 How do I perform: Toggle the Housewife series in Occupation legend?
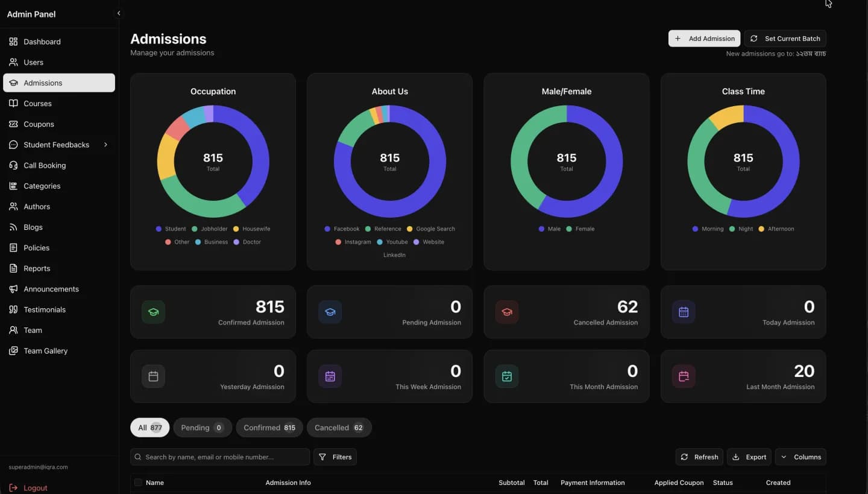252,229
